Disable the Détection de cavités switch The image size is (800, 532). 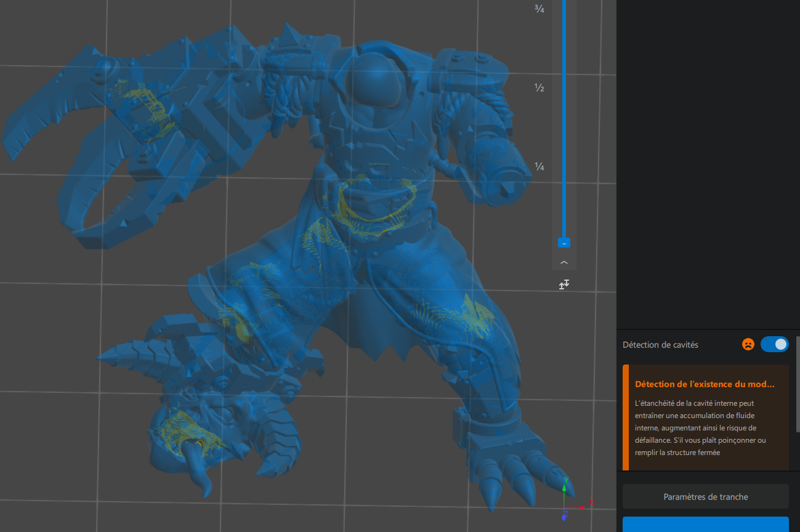774,344
